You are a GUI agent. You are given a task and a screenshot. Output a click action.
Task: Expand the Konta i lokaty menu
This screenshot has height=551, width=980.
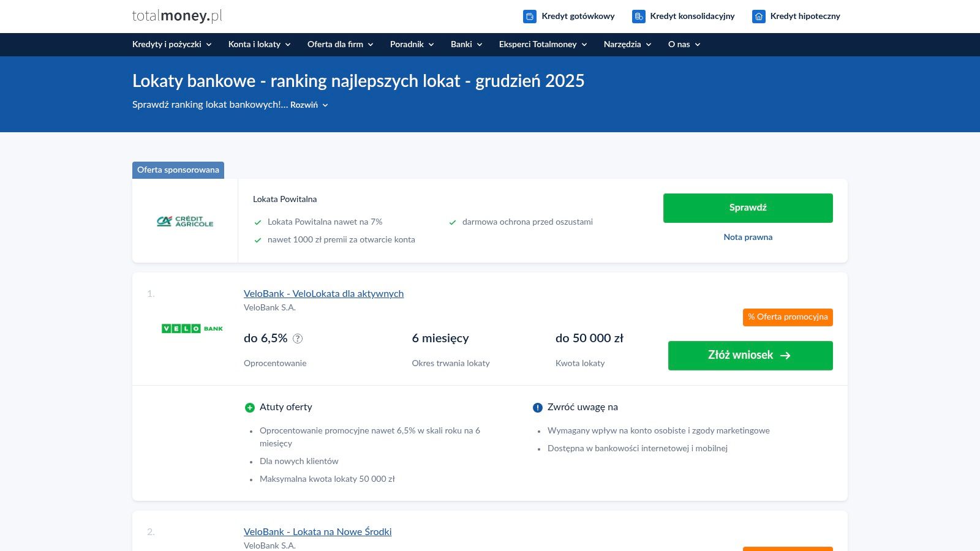(260, 44)
